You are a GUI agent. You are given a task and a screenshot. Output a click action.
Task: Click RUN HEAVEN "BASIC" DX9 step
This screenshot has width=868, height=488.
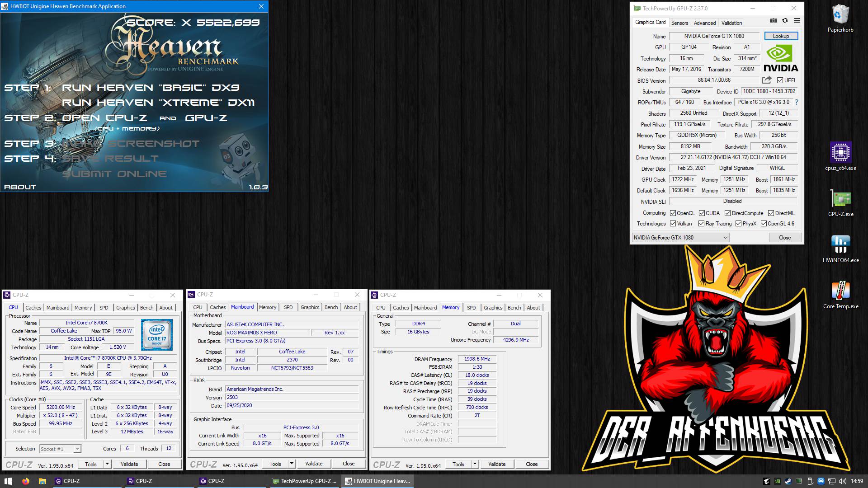point(151,88)
